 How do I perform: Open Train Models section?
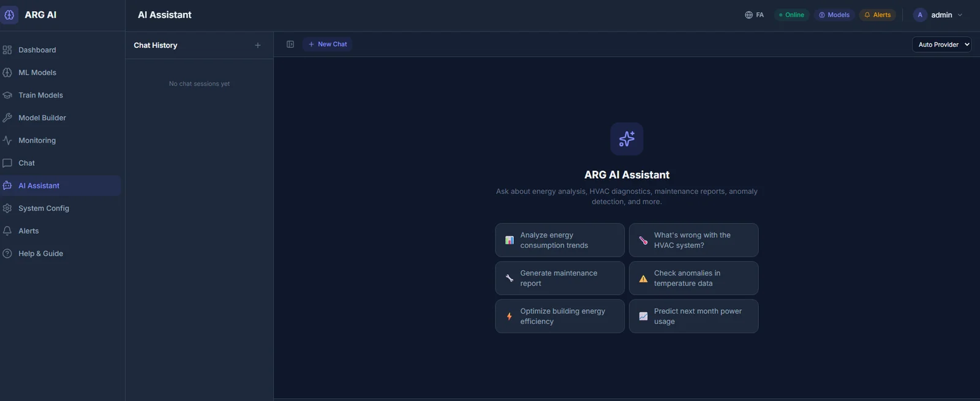pyautogui.click(x=61, y=95)
